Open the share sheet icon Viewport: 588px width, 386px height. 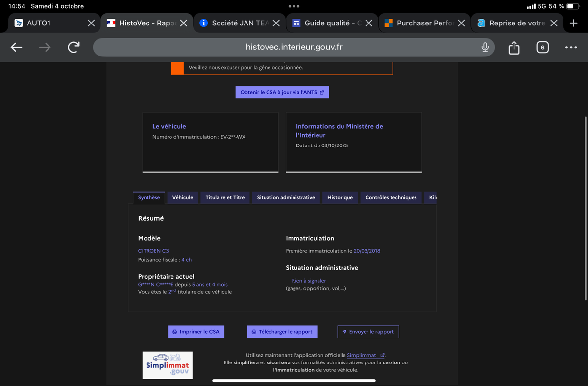(x=514, y=48)
